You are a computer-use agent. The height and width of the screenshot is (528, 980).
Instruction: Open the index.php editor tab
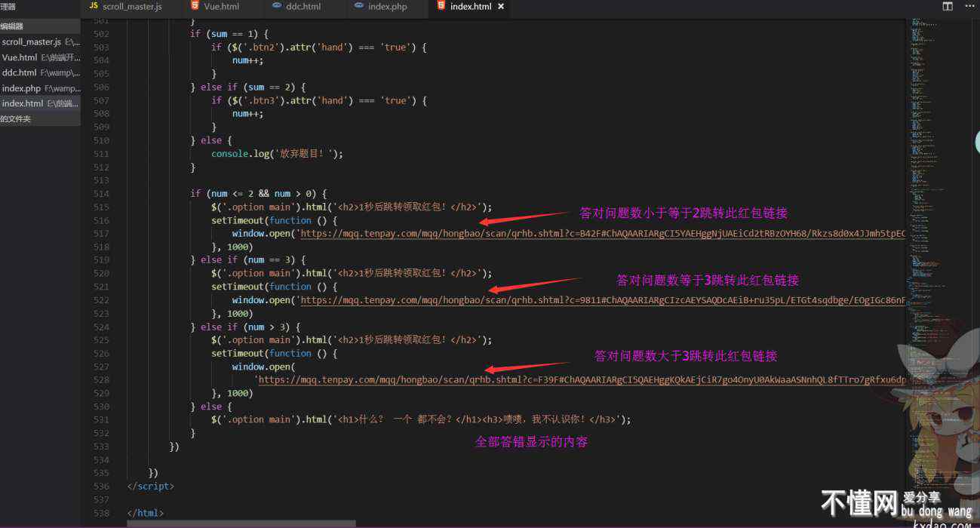coord(380,6)
